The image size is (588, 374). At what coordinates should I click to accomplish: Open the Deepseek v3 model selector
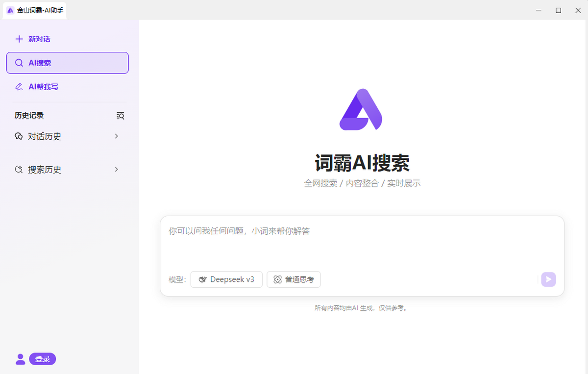point(226,279)
